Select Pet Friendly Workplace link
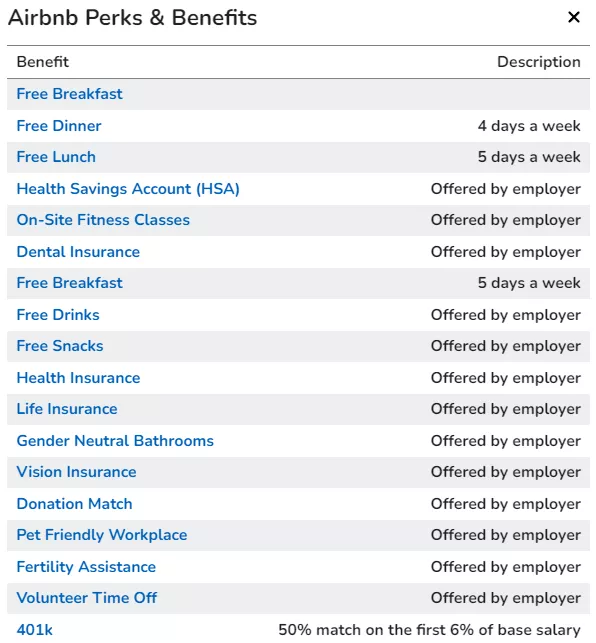This screenshot has width=596, height=643. coord(102,535)
